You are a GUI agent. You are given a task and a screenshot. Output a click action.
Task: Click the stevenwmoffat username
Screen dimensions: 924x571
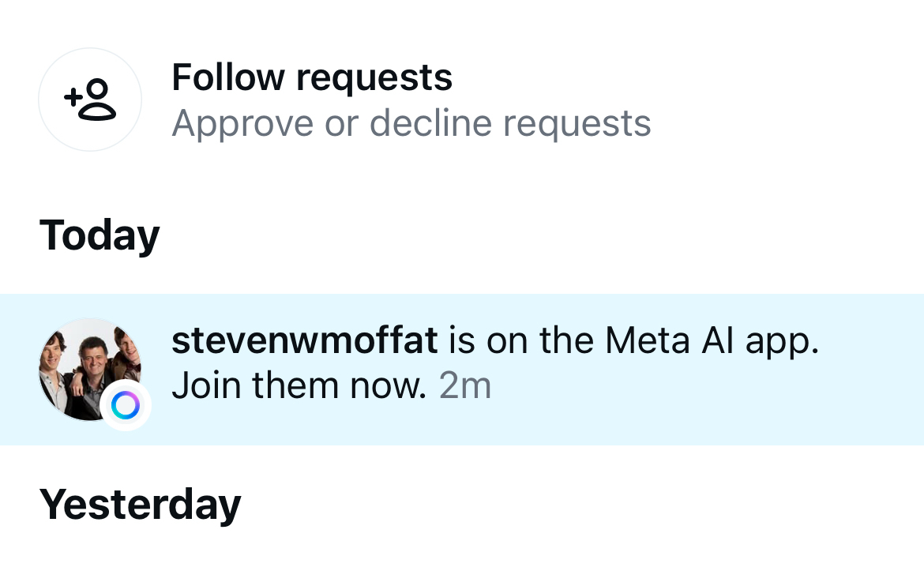304,340
